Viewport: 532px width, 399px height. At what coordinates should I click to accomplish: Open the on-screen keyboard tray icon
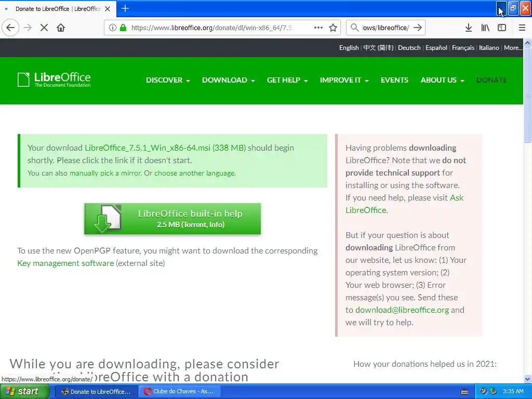[464, 392]
